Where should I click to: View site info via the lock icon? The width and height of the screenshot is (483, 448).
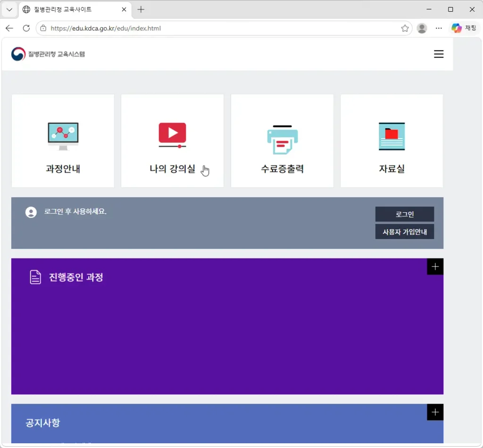click(43, 28)
